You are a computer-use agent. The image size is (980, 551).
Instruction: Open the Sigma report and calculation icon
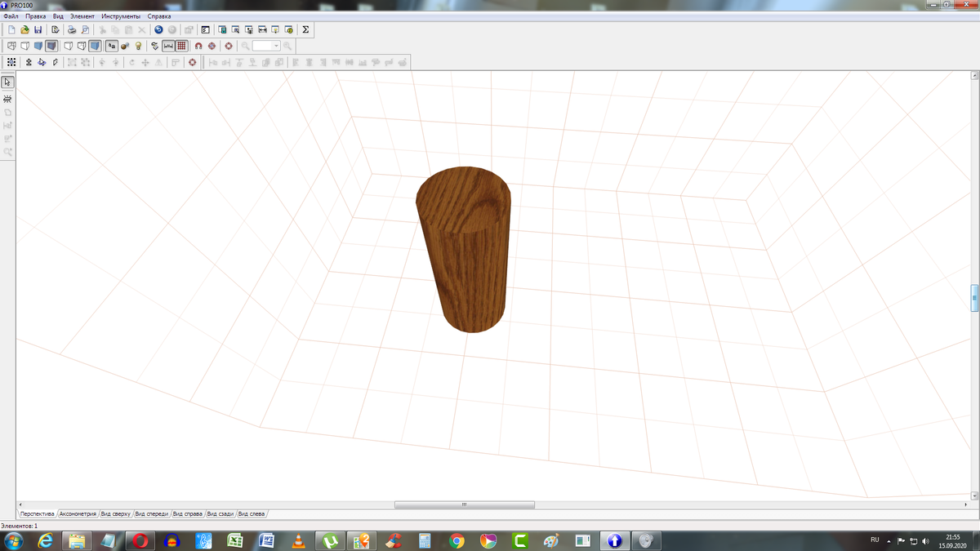click(x=305, y=29)
